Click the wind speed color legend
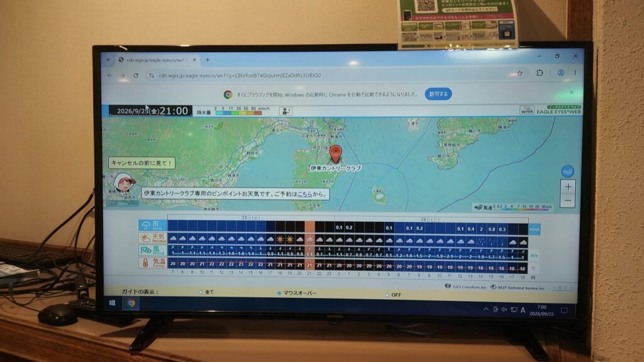644x362 pixels. 513,207
